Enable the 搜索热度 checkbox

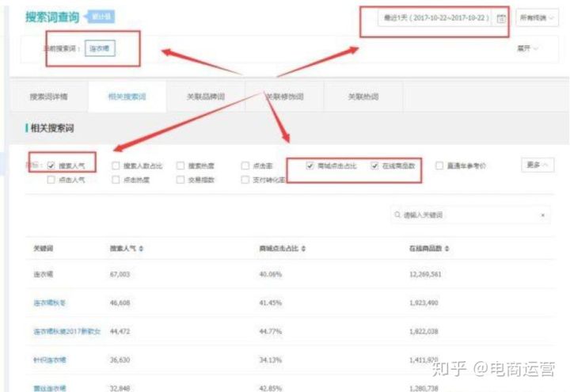180,166
